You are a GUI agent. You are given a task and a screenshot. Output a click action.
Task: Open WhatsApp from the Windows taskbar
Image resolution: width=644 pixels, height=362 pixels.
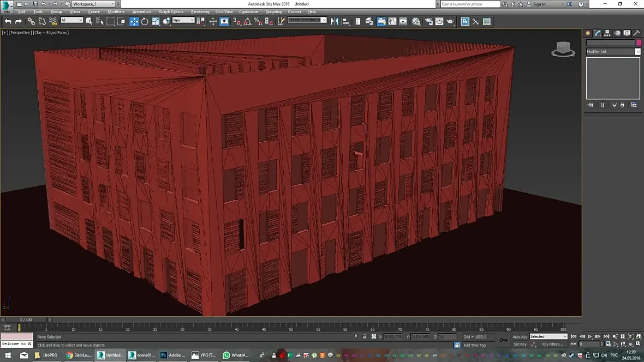click(235, 355)
